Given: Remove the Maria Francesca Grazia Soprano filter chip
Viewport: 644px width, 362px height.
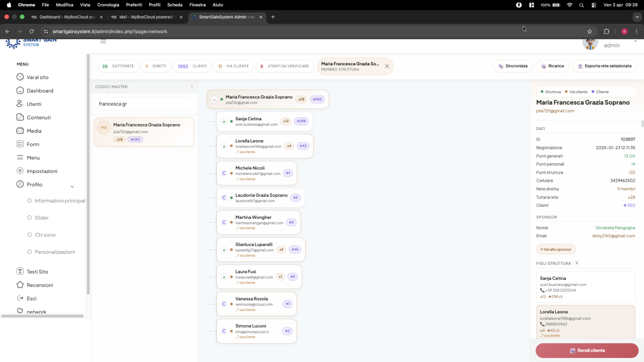Looking at the screenshot, I should click(x=387, y=66).
